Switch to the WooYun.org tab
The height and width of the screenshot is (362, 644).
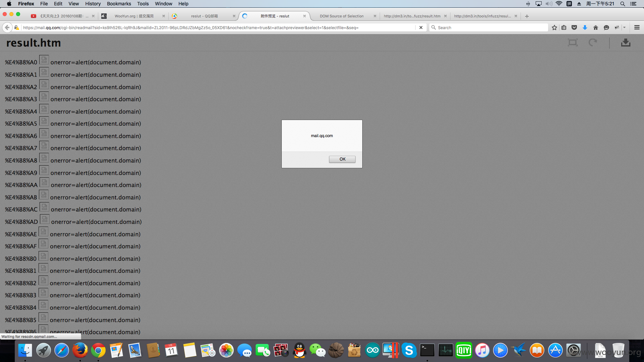[134, 16]
